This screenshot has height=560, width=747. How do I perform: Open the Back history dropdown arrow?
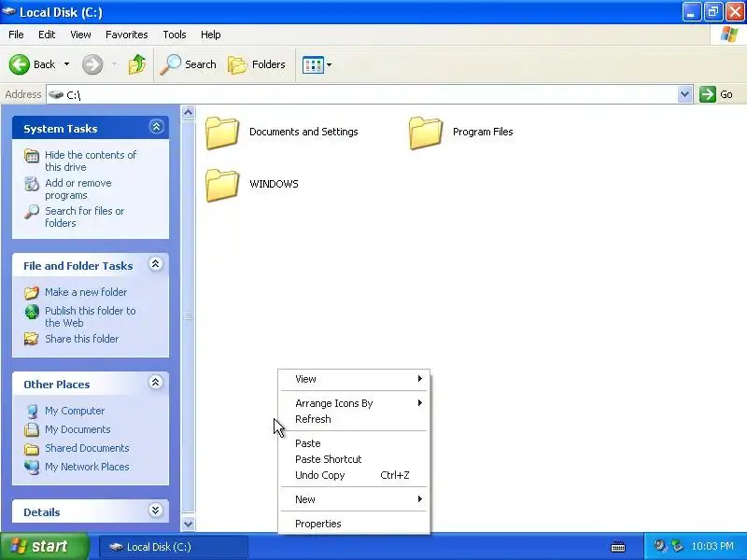(66, 64)
